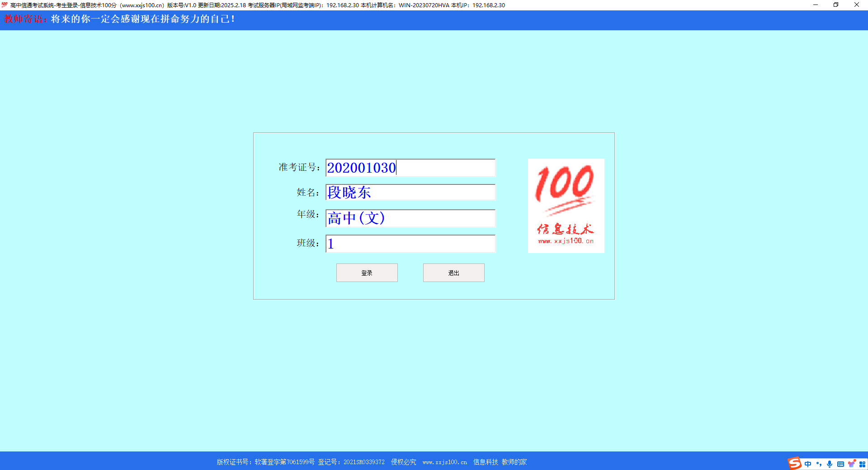This screenshot has height=470, width=868.
Task: Open the Sogou soft keyboard
Action: [840, 464]
